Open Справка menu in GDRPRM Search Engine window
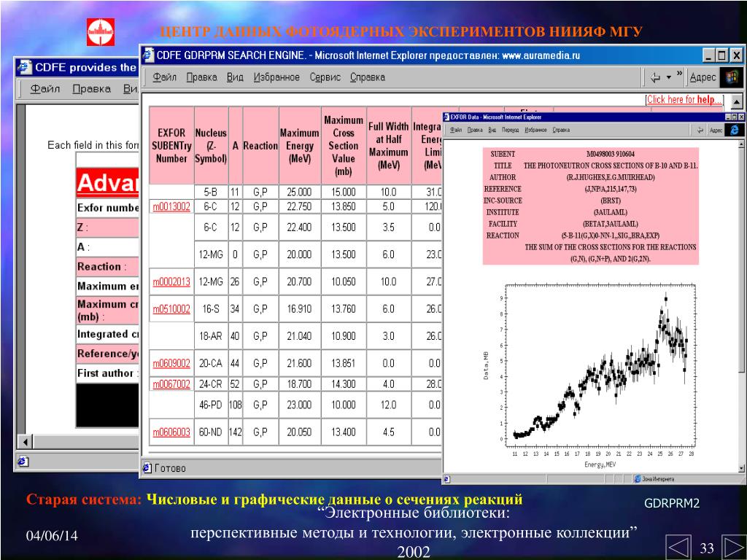Image resolution: width=747 pixels, height=560 pixels. 368,77
